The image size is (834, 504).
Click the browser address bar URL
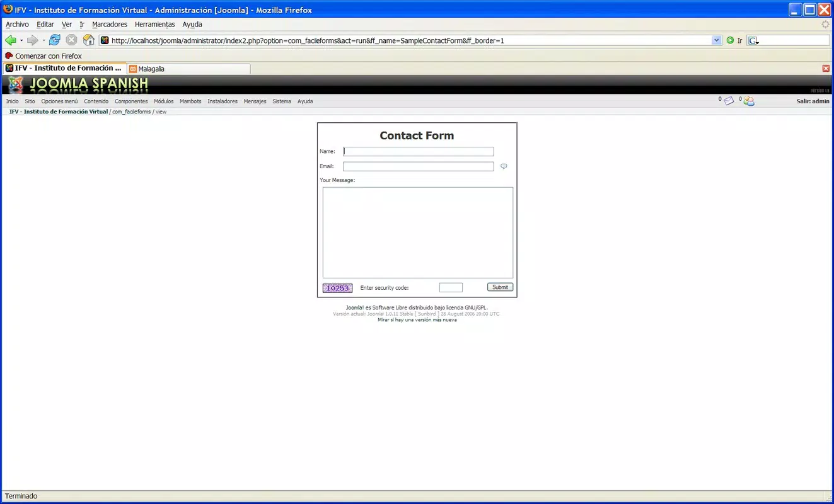(x=410, y=40)
